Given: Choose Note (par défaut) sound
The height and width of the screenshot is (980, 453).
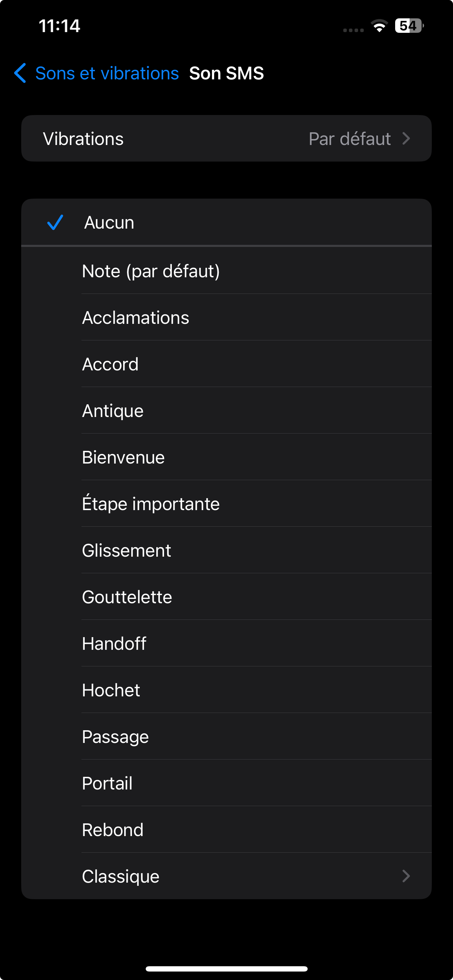Looking at the screenshot, I should click(x=151, y=271).
